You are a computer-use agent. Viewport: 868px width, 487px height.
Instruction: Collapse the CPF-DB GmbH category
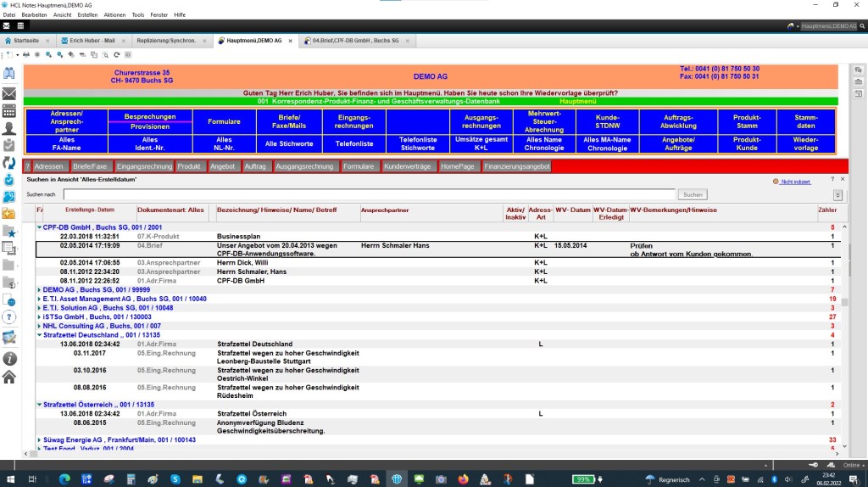click(x=39, y=227)
